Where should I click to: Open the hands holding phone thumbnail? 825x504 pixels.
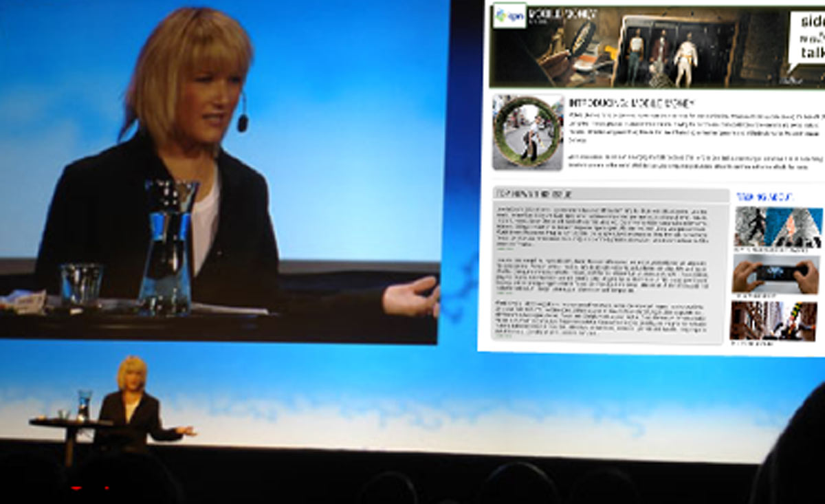pos(777,274)
